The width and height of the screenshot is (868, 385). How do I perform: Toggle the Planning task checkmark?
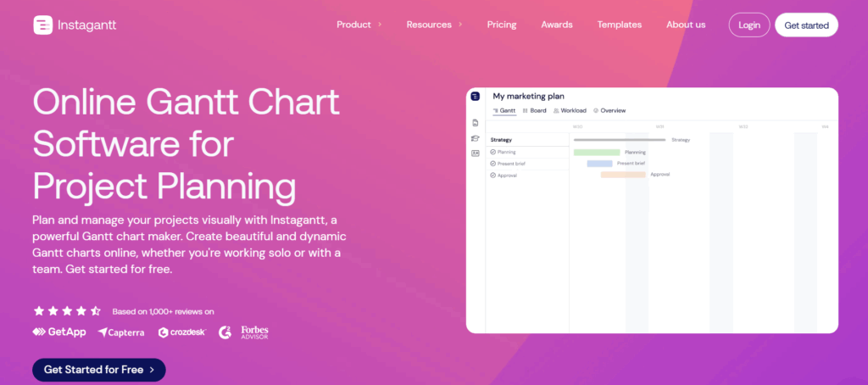click(x=493, y=152)
